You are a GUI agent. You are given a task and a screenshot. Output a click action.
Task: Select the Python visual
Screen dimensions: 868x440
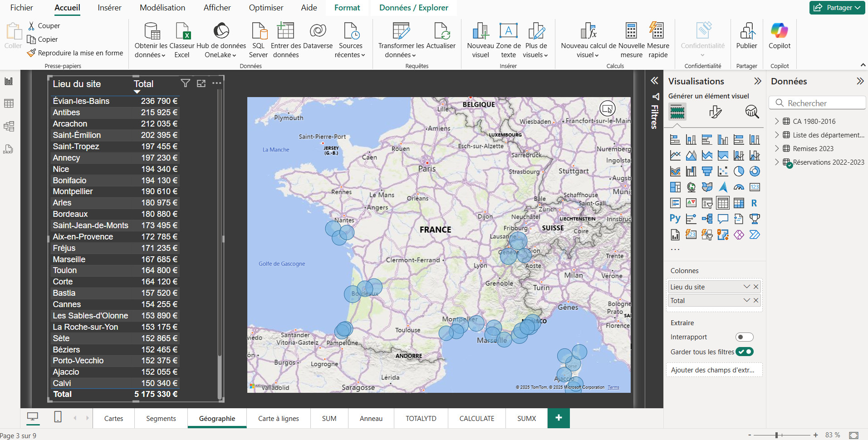tap(675, 219)
